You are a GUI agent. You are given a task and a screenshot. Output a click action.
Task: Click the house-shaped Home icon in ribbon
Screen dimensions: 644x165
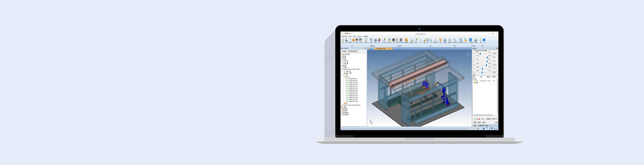tap(342, 40)
